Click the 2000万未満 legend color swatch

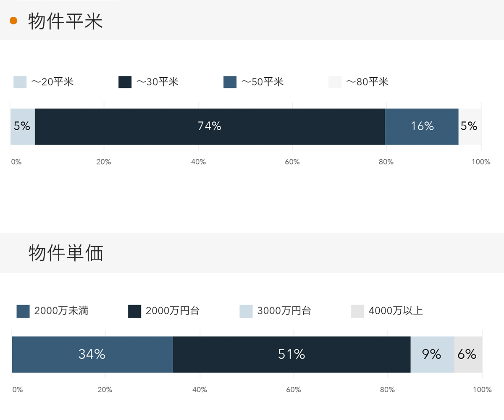click(23, 311)
